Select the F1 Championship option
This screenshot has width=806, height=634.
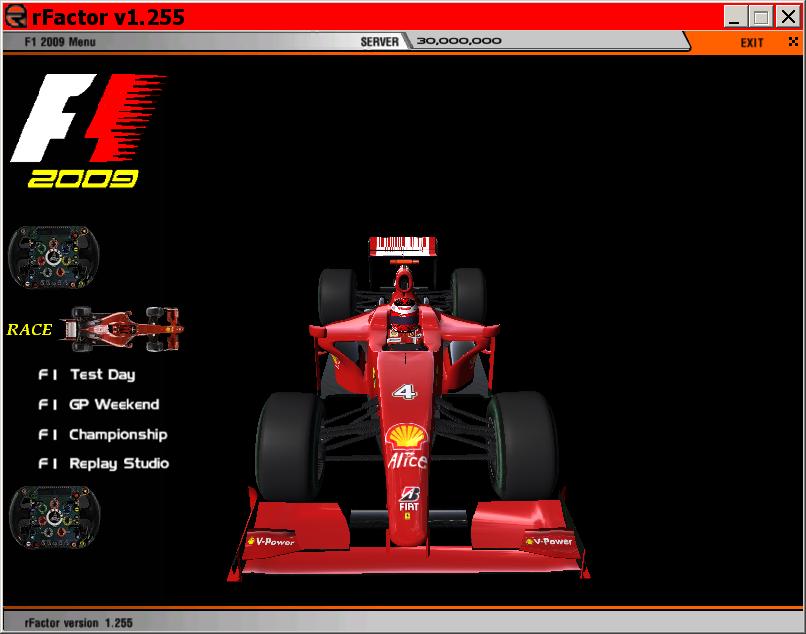pyautogui.click(x=103, y=434)
